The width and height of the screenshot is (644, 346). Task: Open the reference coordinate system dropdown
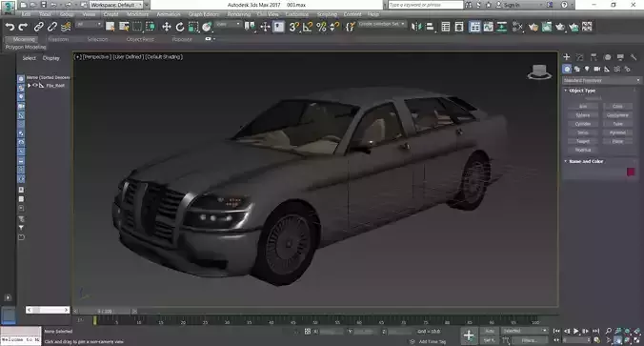pos(229,25)
